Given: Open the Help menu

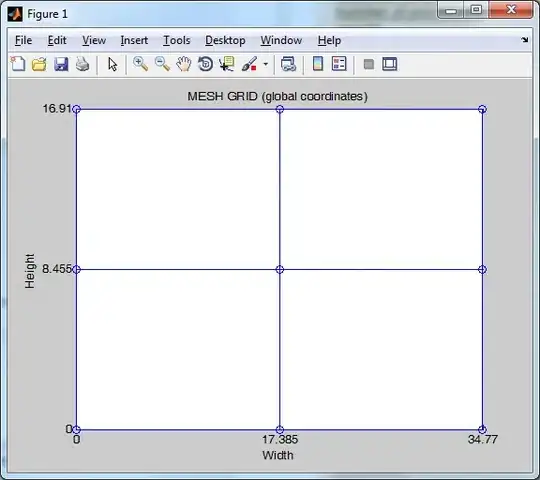Looking at the screenshot, I should pyautogui.click(x=329, y=41).
